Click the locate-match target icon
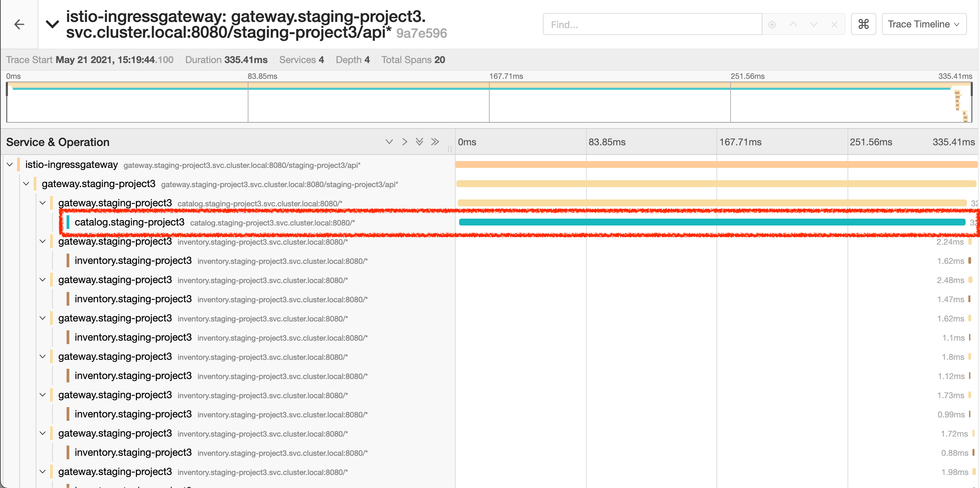Viewport: 980px width, 488px height. click(772, 25)
